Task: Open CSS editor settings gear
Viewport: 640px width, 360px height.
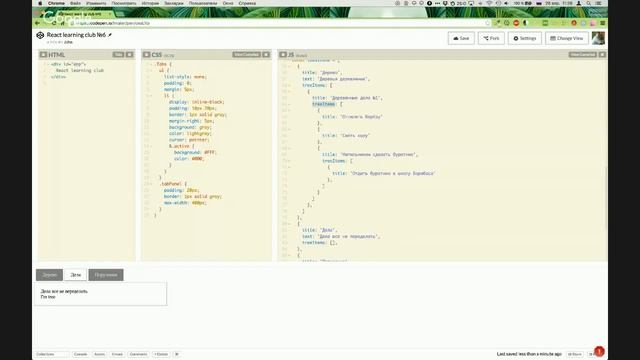Action: 146,54
